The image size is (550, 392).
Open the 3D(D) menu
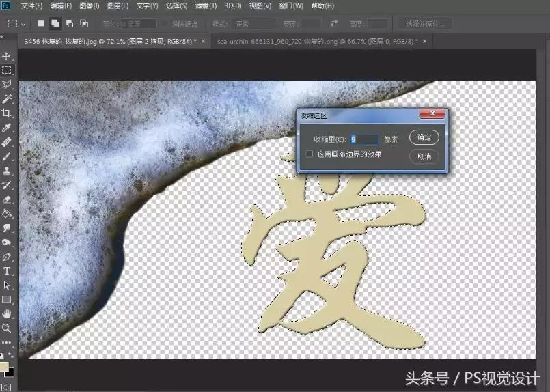(233, 5)
